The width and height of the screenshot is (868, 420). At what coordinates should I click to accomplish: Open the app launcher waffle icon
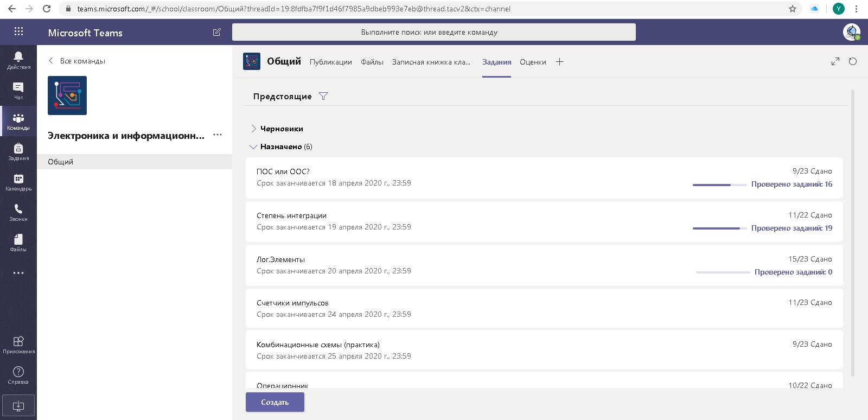coord(18,31)
